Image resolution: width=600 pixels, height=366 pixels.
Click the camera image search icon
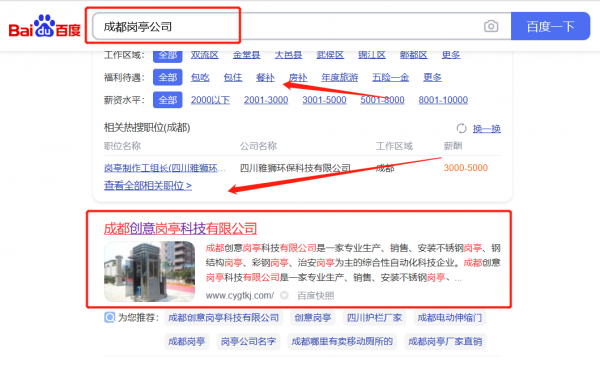pyautogui.click(x=491, y=26)
